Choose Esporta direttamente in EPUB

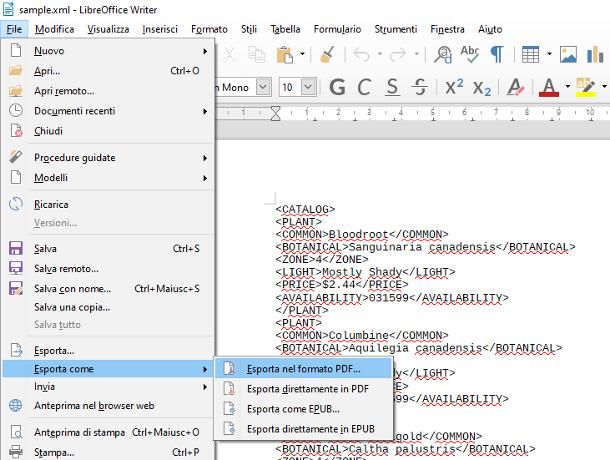click(x=303, y=429)
